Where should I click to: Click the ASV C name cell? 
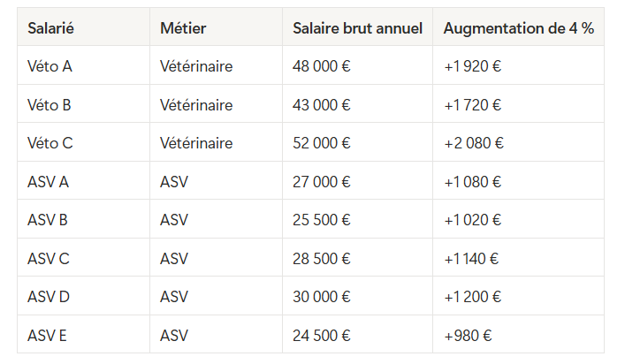click(83, 257)
